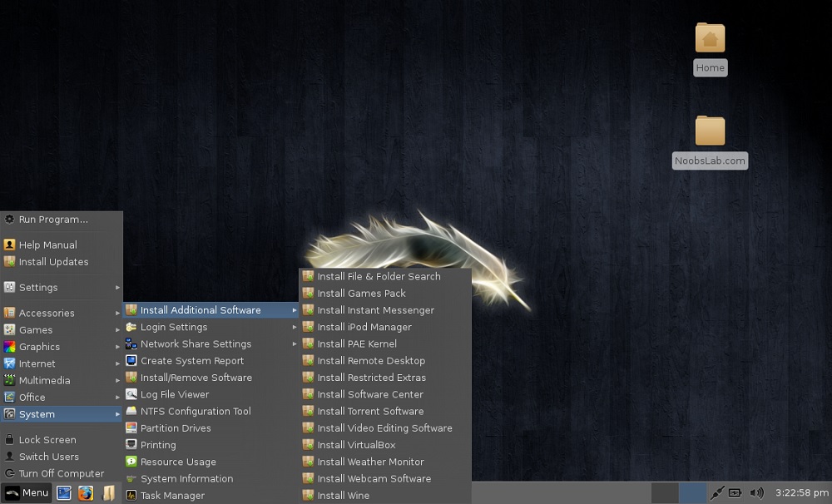Click the network connection tray icon
The height and width of the screenshot is (504, 832).
717,493
